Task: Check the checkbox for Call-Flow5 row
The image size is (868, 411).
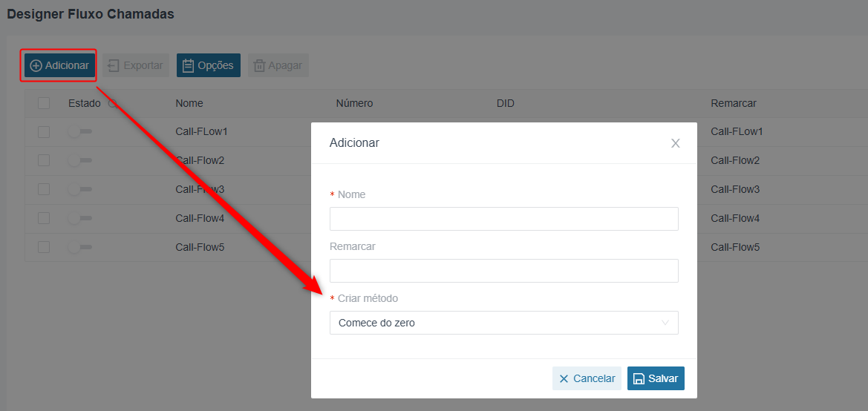Action: [x=44, y=247]
